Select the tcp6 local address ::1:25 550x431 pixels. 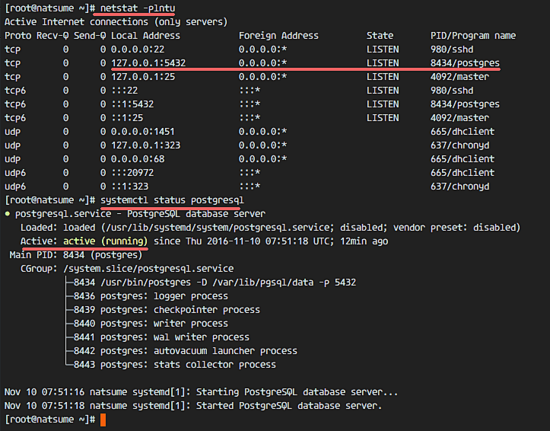(127, 117)
